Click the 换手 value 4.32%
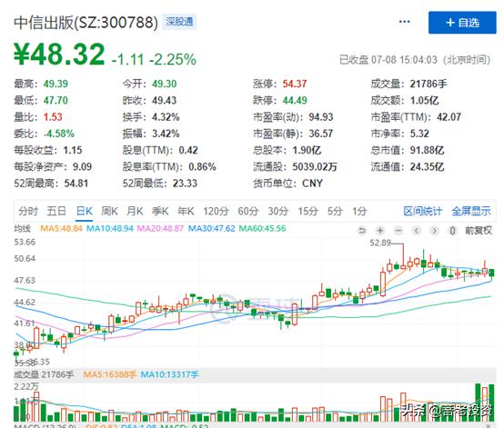 click(x=166, y=117)
